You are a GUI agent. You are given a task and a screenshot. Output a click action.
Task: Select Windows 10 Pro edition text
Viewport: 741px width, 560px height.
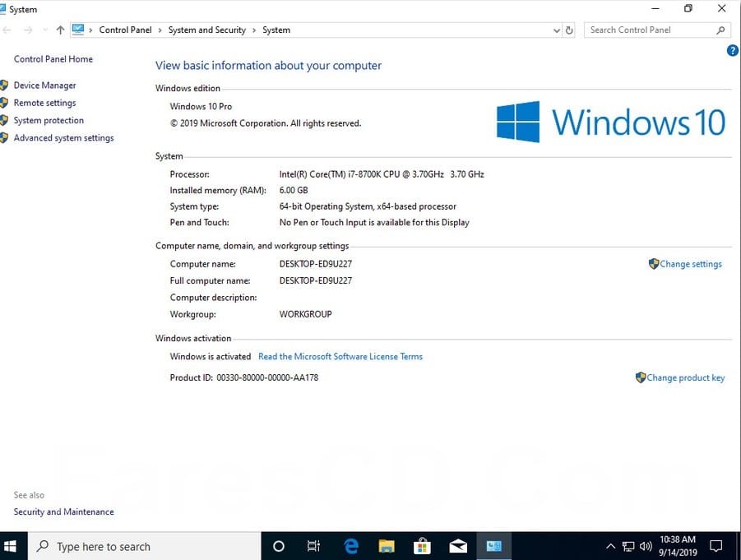coord(201,106)
